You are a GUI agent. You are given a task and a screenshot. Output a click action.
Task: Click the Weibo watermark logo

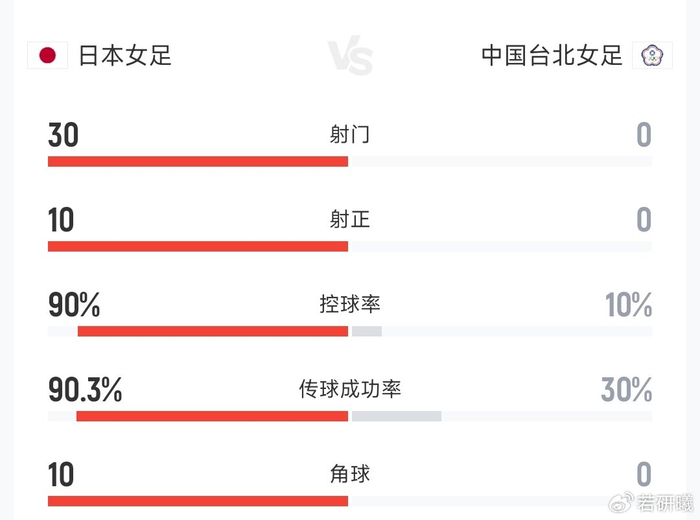tap(622, 501)
